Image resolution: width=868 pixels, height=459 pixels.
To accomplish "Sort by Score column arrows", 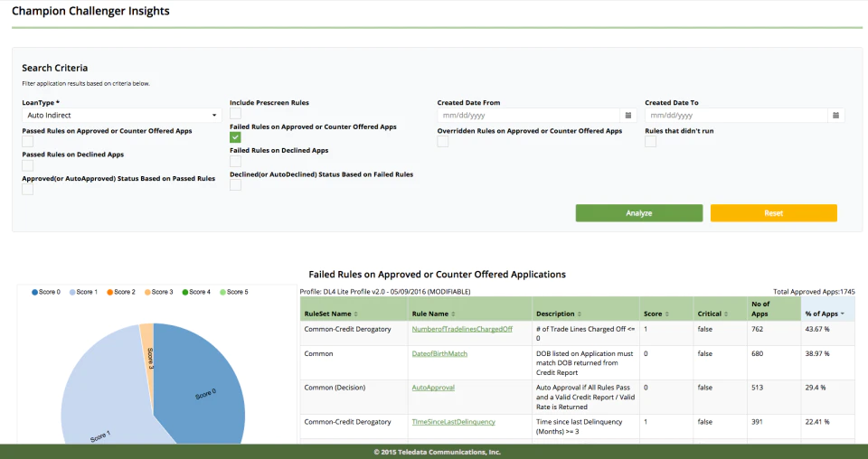I will [x=667, y=314].
